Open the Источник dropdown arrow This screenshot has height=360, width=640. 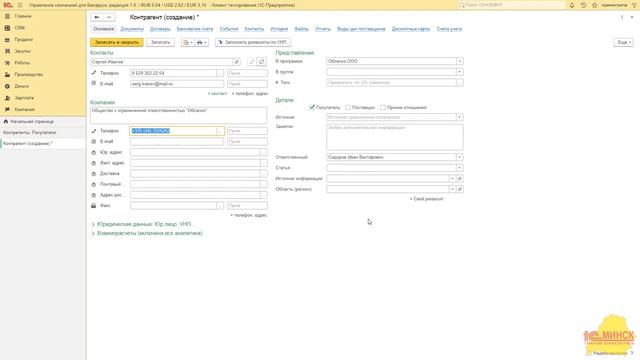(460, 117)
